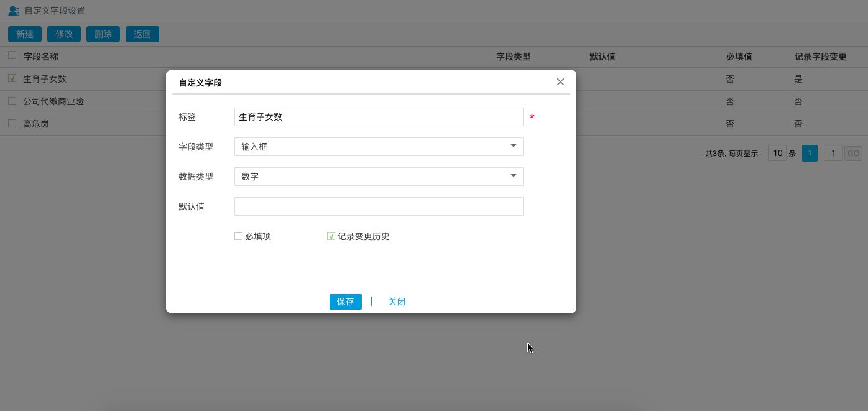Toggle the select-all checkbox in table header
The height and width of the screenshot is (411, 868).
(x=12, y=56)
